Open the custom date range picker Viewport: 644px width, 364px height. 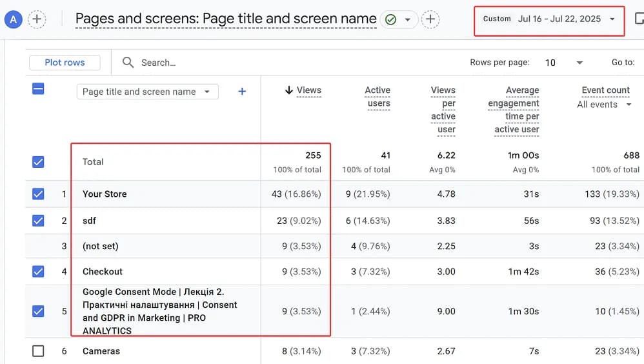(549, 19)
